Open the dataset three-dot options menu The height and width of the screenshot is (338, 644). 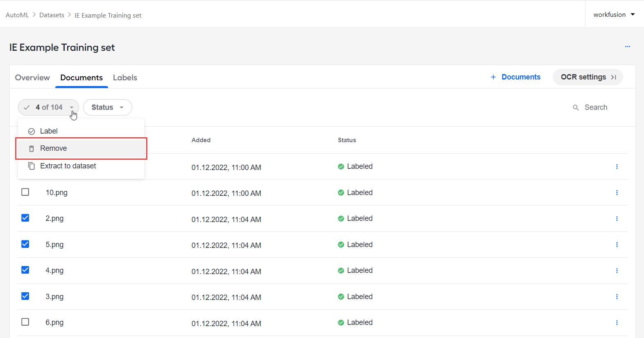point(627,47)
